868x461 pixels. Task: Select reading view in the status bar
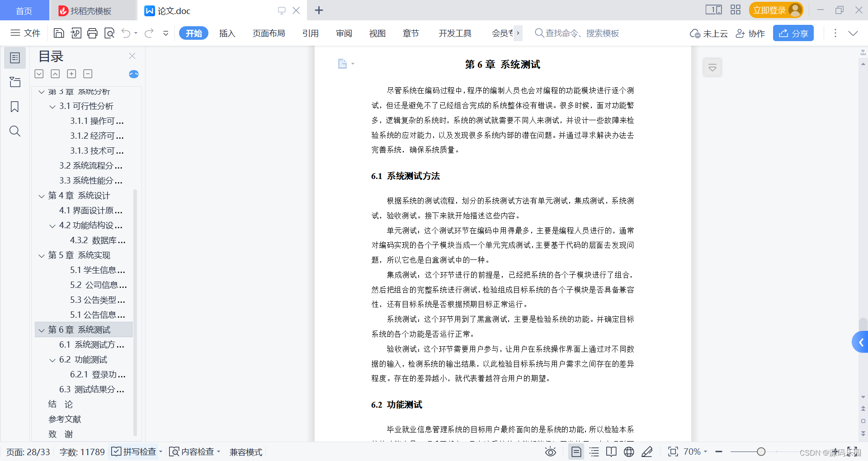tap(611, 452)
